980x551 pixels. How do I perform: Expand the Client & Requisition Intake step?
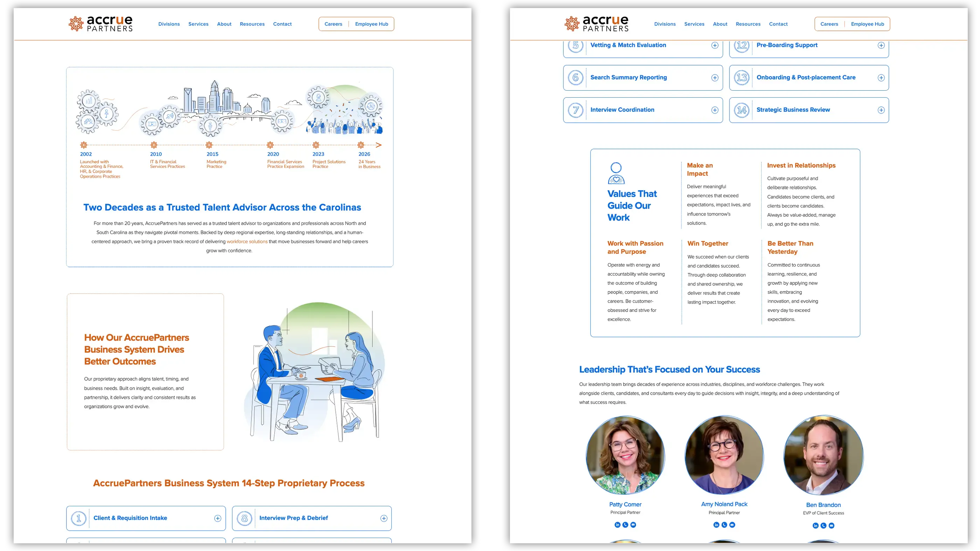tap(218, 518)
